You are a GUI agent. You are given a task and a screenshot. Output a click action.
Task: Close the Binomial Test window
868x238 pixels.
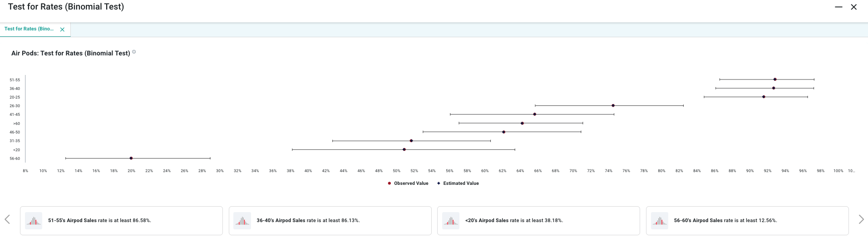(x=853, y=7)
